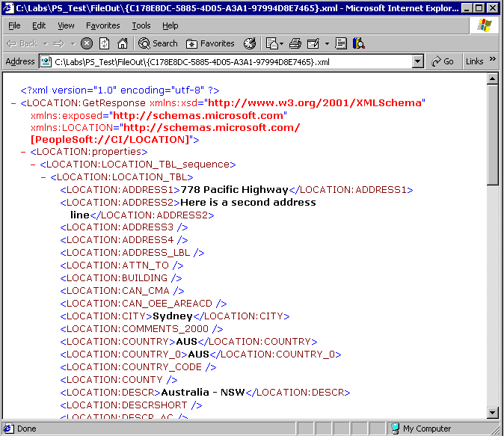
Task: Click the Back navigation arrow
Action: 22,43
